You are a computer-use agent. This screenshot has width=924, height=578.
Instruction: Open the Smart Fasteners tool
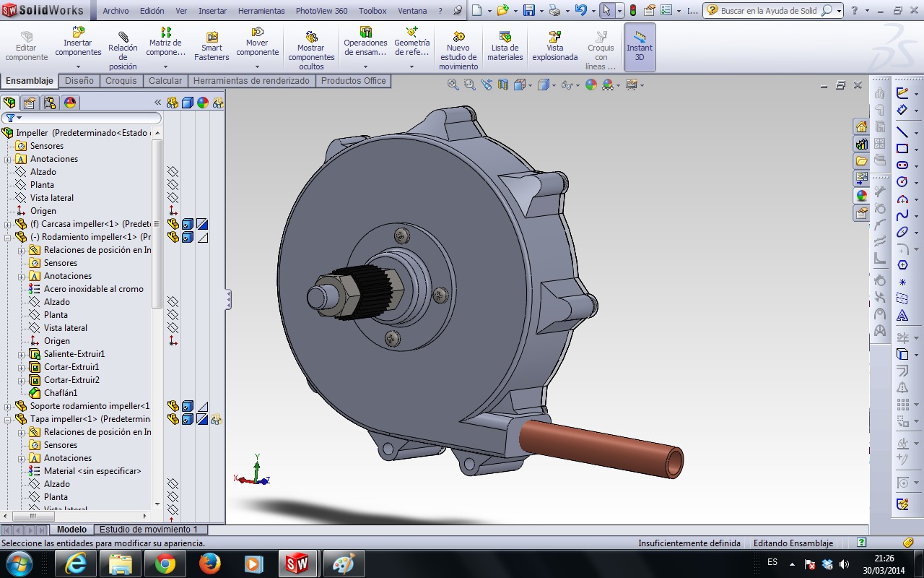point(212,46)
